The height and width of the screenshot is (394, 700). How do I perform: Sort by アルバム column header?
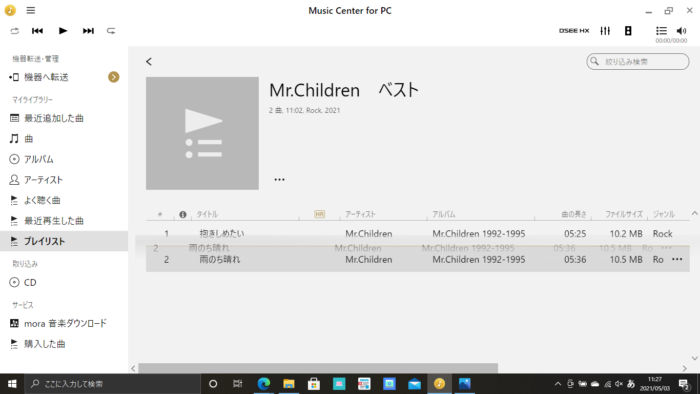click(444, 215)
